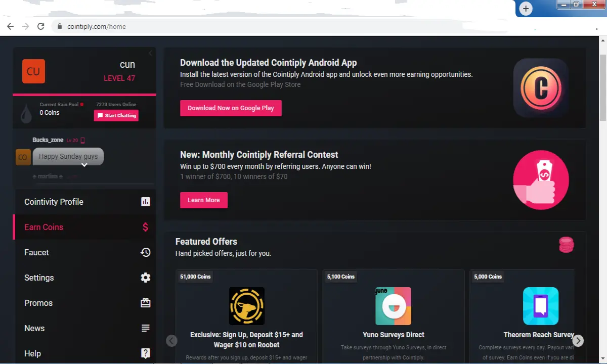This screenshot has width=607, height=364.
Task: Click the Promos gift icon
Action: 145,303
